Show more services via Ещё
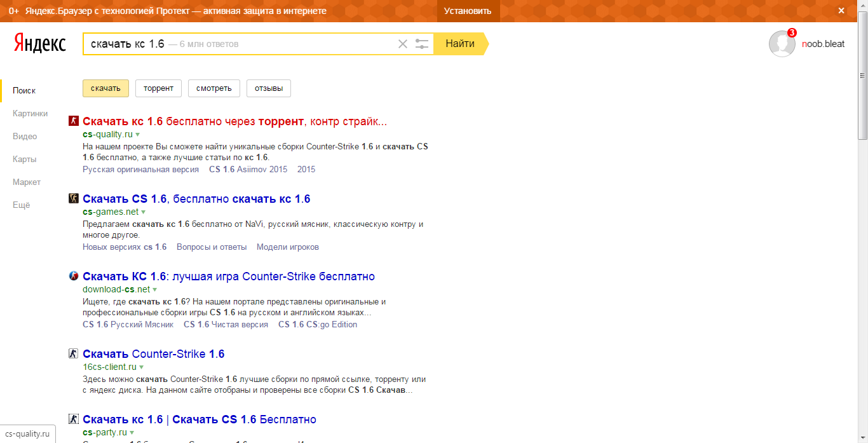Image resolution: width=868 pixels, height=443 pixels. coord(21,205)
